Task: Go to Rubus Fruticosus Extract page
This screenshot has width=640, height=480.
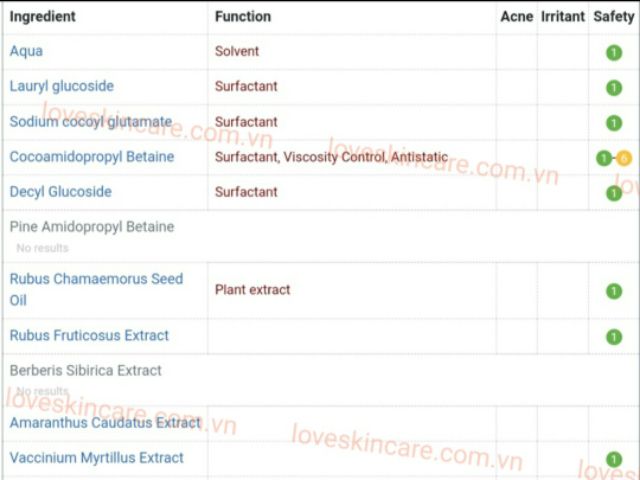Action: (x=89, y=335)
